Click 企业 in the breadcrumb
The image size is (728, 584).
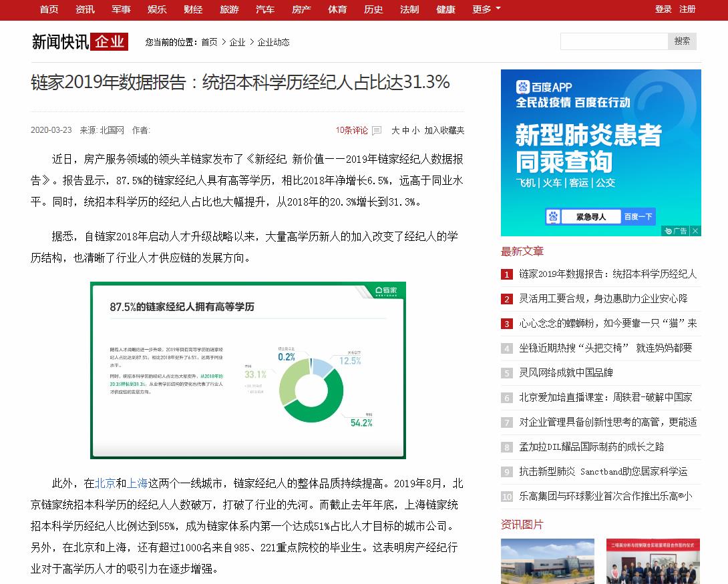tap(237, 42)
